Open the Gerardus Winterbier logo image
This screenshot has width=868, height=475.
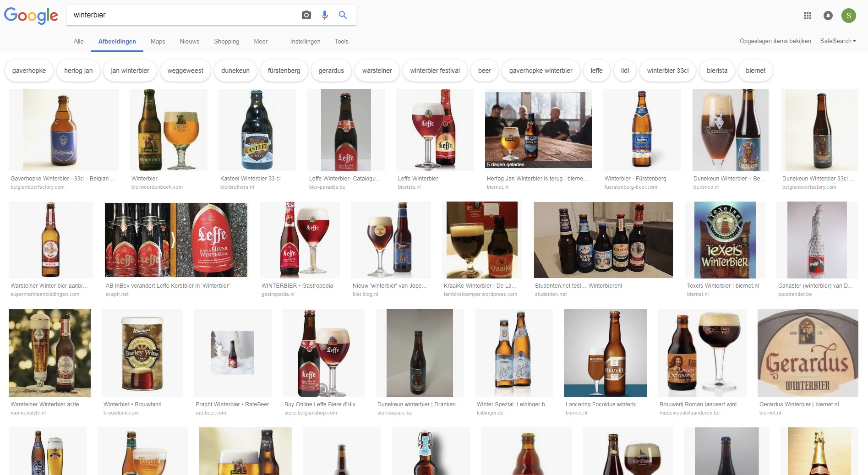click(808, 353)
